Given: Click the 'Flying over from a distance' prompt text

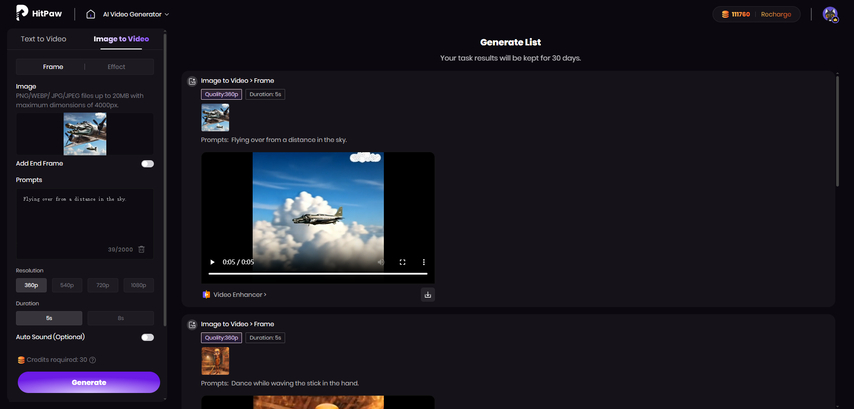Looking at the screenshot, I should click(x=289, y=140).
